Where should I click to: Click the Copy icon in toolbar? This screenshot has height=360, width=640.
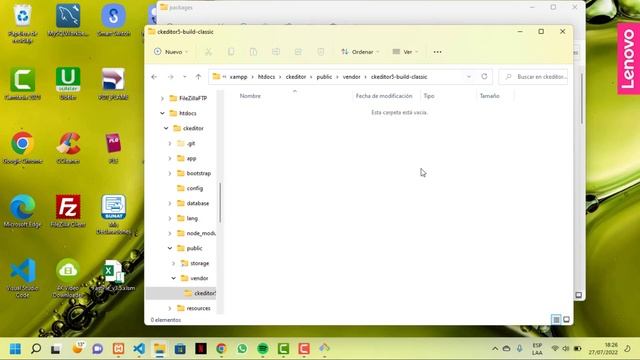coord(231,52)
